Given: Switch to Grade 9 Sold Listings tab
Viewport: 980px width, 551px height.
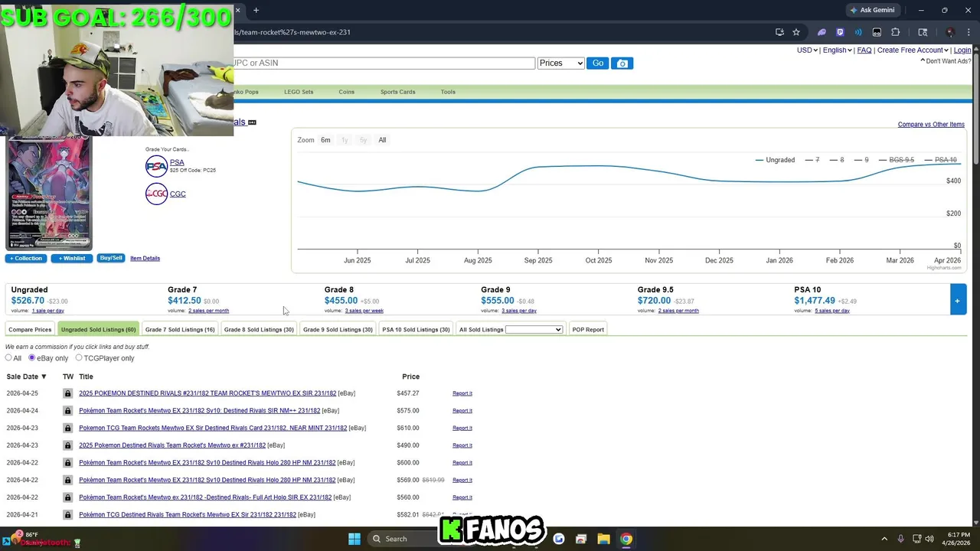Looking at the screenshot, I should (338, 330).
